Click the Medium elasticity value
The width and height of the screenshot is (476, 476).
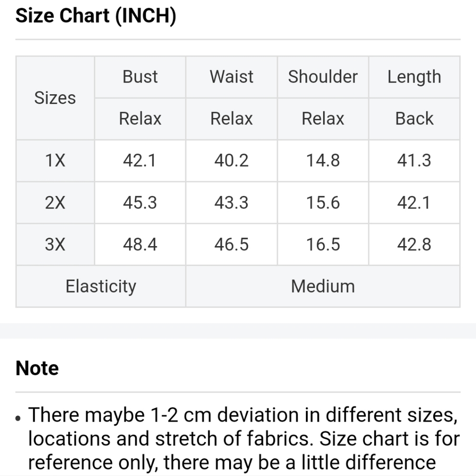coord(323,286)
